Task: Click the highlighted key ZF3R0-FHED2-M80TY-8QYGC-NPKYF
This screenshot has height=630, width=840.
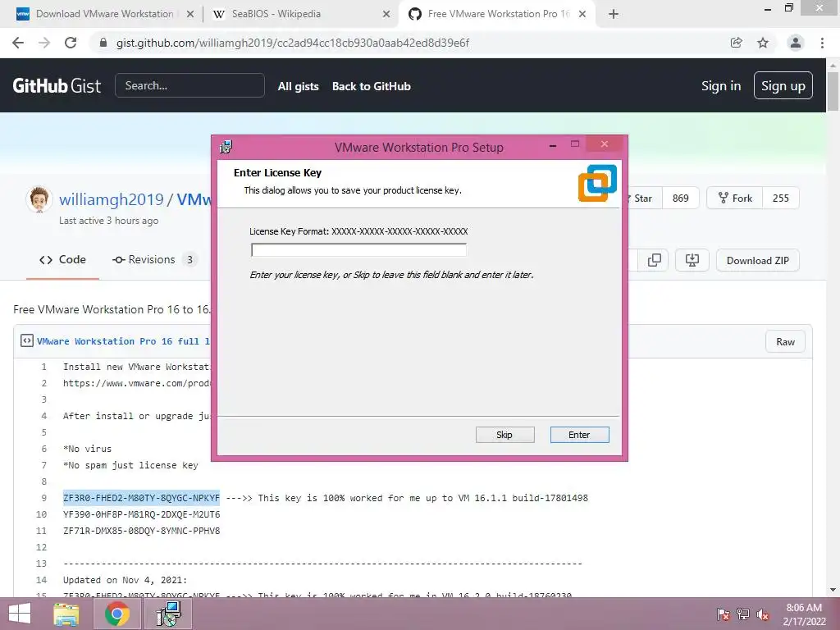Action: pos(141,498)
